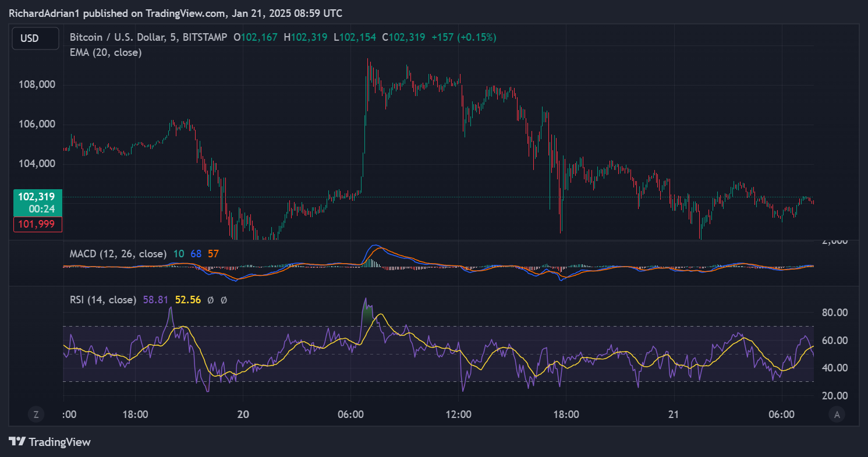The width and height of the screenshot is (868, 457).
Task: Click the open value O102,167
Action: 256,37
